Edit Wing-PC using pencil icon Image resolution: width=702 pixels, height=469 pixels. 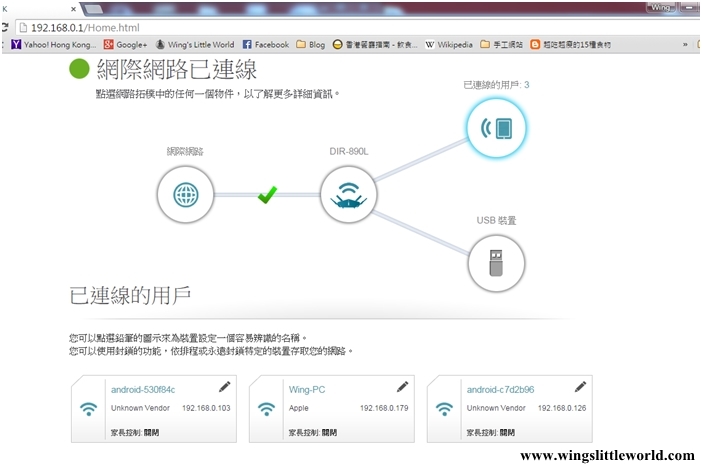[402, 386]
